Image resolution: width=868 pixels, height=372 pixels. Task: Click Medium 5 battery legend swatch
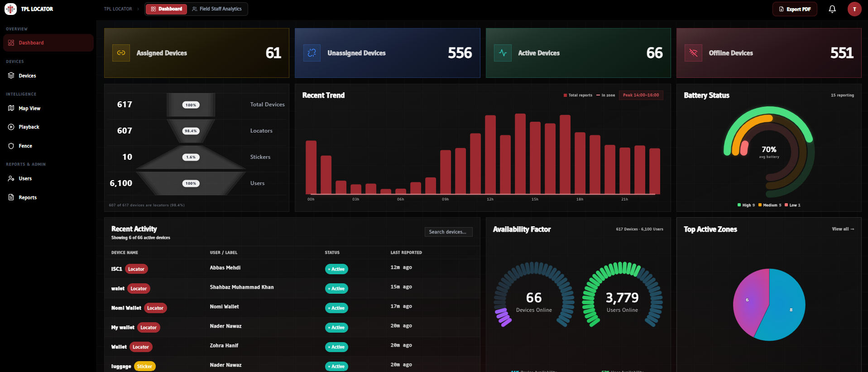pyautogui.click(x=760, y=205)
